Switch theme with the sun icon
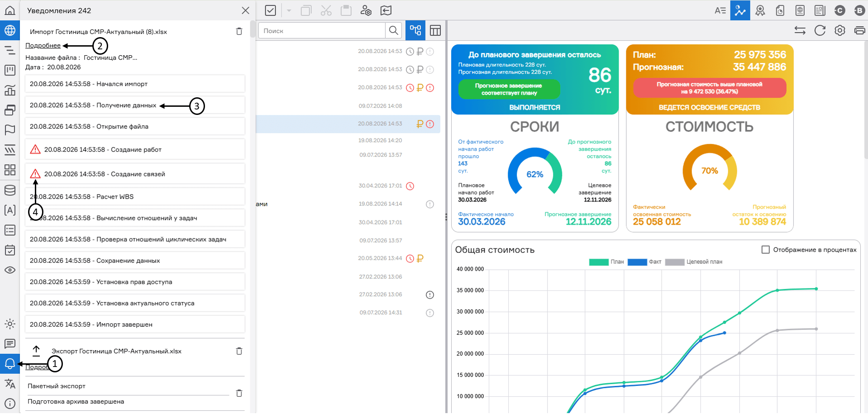The height and width of the screenshot is (414, 868). click(x=10, y=324)
